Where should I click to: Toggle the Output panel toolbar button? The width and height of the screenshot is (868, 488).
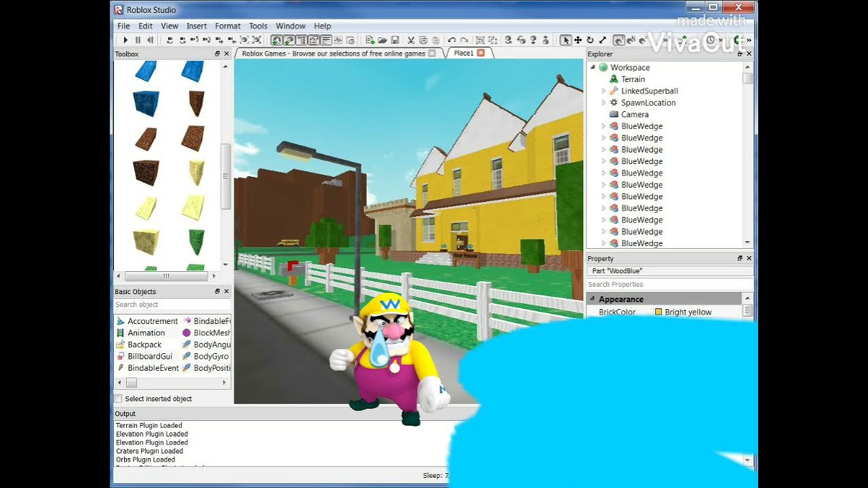coord(327,40)
